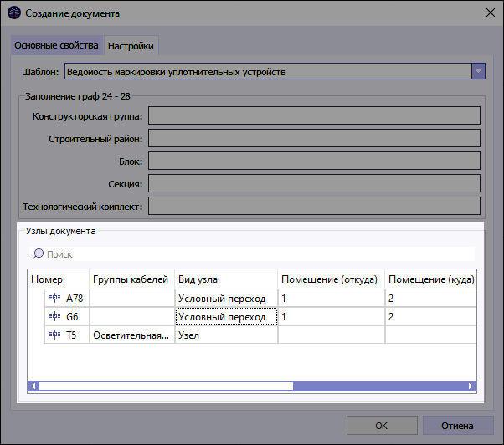
Task: Open the Шаблон dropdown arrow
Action: click(x=478, y=71)
